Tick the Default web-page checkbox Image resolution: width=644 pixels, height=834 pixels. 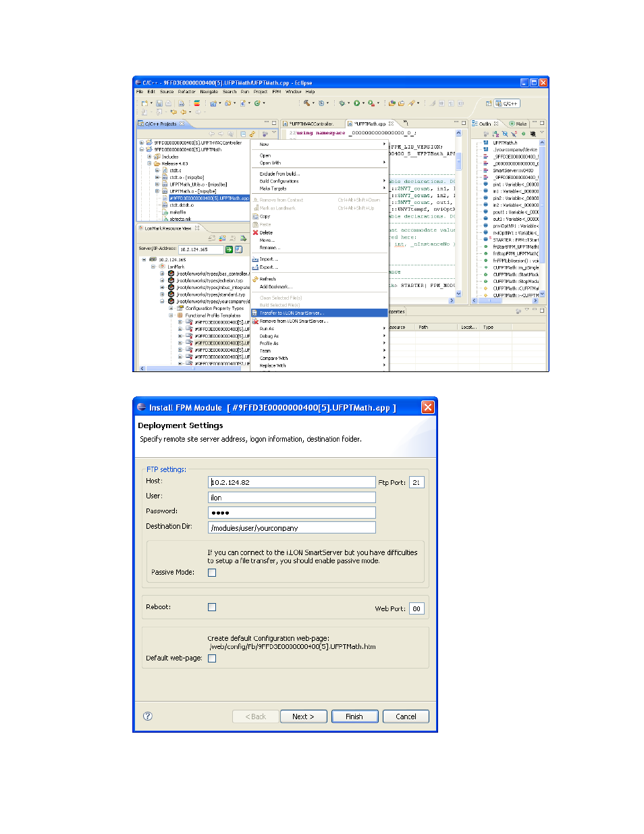(212, 658)
